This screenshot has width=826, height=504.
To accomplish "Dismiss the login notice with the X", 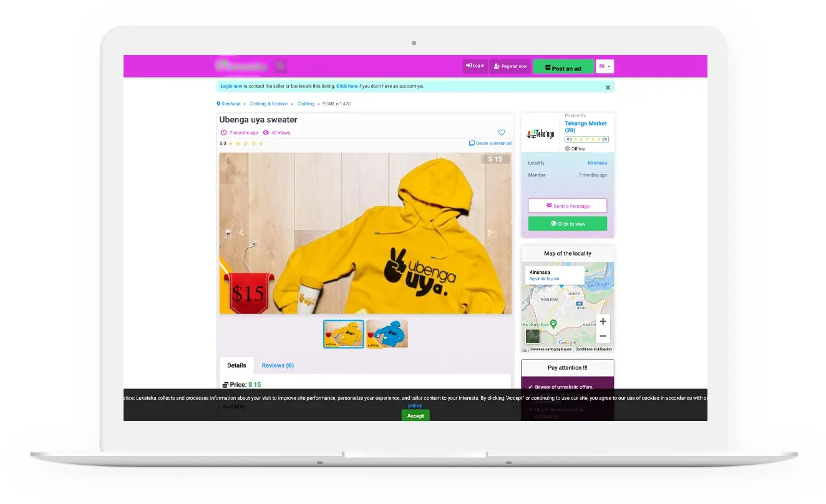I will click(x=608, y=88).
